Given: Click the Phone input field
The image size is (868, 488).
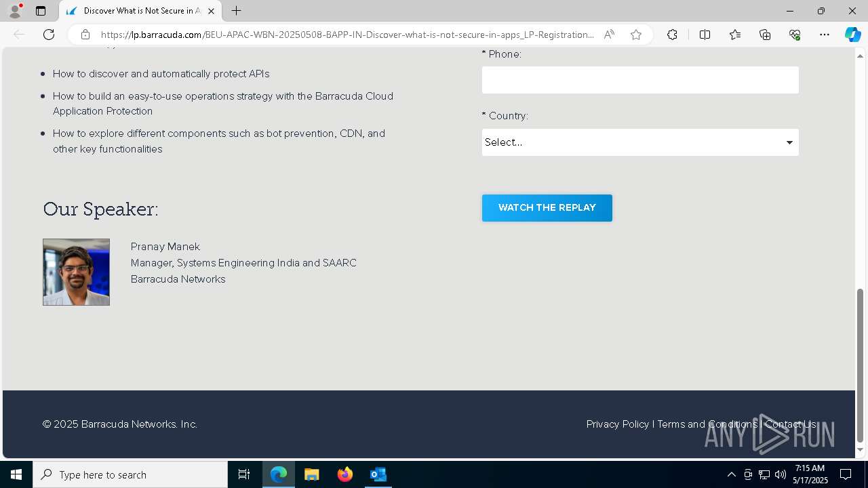Looking at the screenshot, I should coord(640,80).
